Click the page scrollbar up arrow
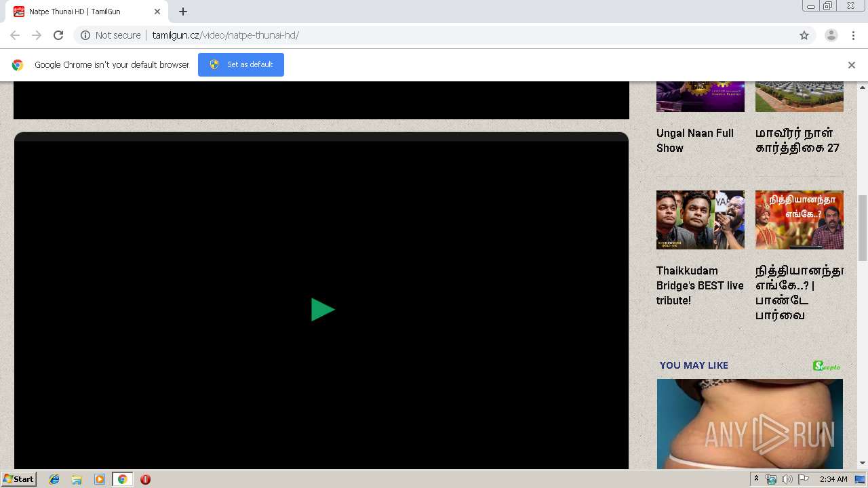 [863, 87]
